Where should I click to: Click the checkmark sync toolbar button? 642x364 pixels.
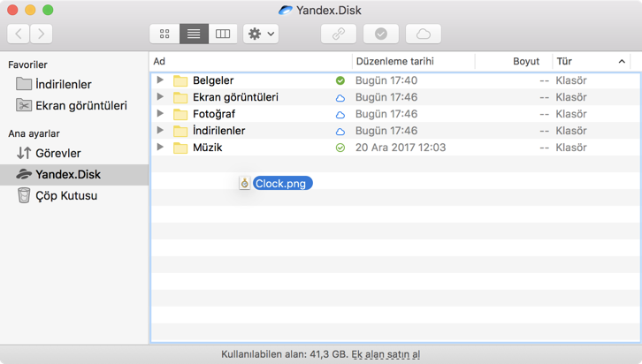[381, 34]
